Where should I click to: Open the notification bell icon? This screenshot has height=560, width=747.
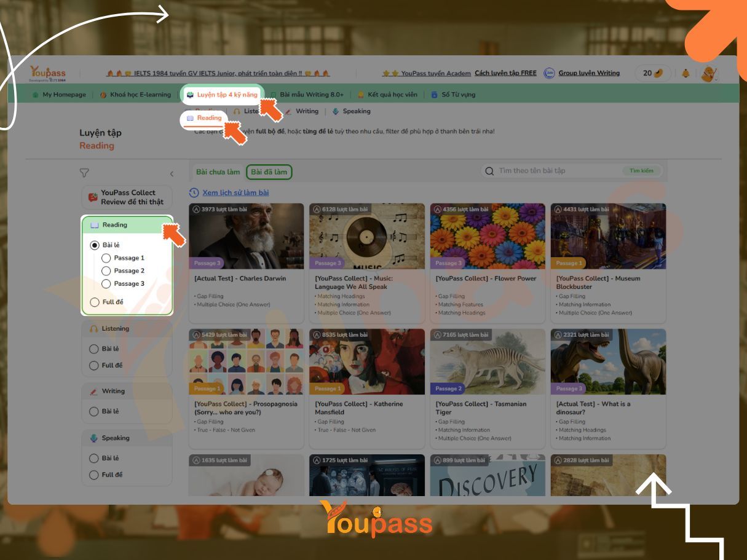686,73
